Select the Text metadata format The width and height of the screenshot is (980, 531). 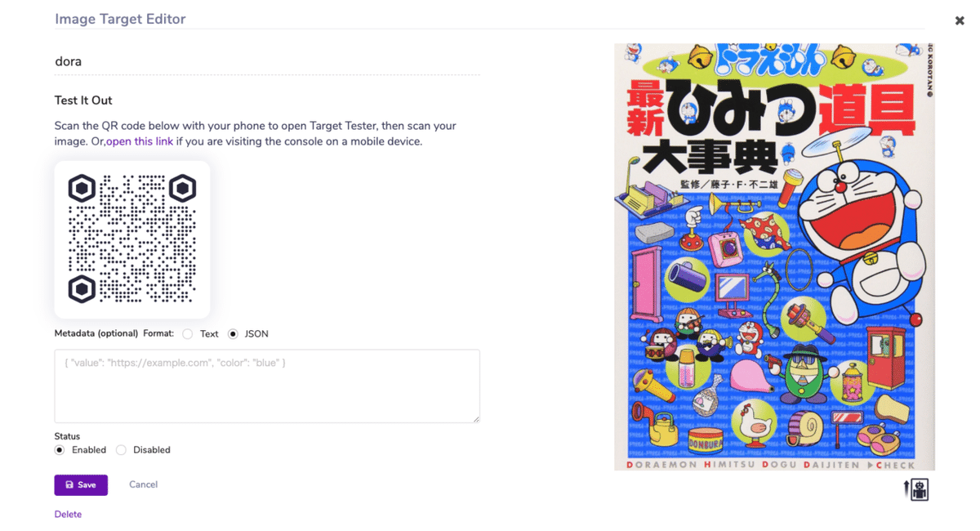pos(188,334)
